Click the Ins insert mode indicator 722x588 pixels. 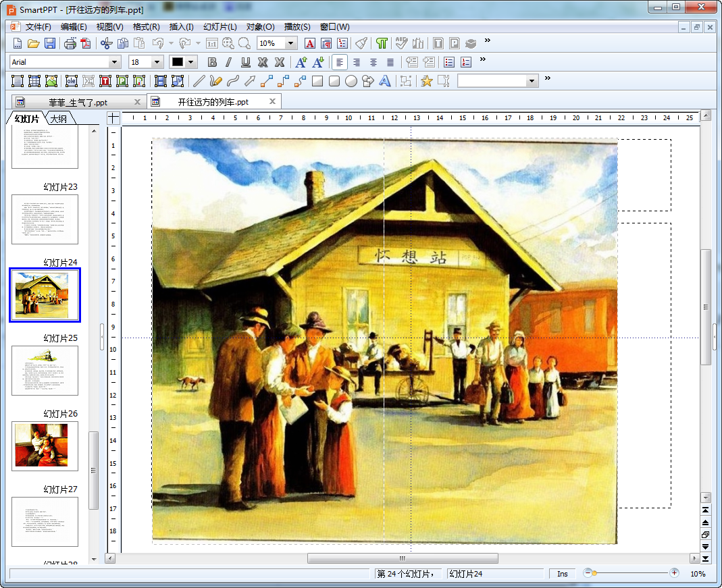(x=562, y=574)
